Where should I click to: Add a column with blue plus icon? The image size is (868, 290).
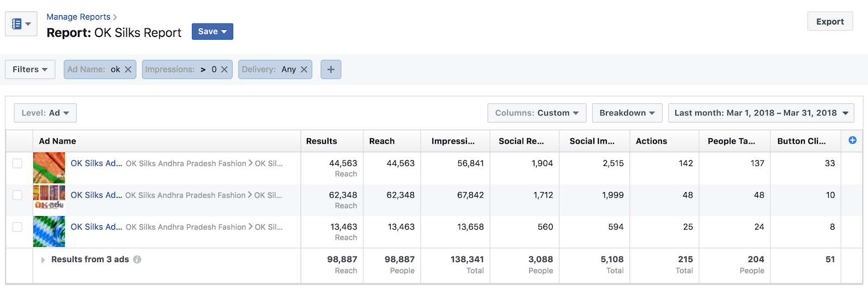pos(852,140)
